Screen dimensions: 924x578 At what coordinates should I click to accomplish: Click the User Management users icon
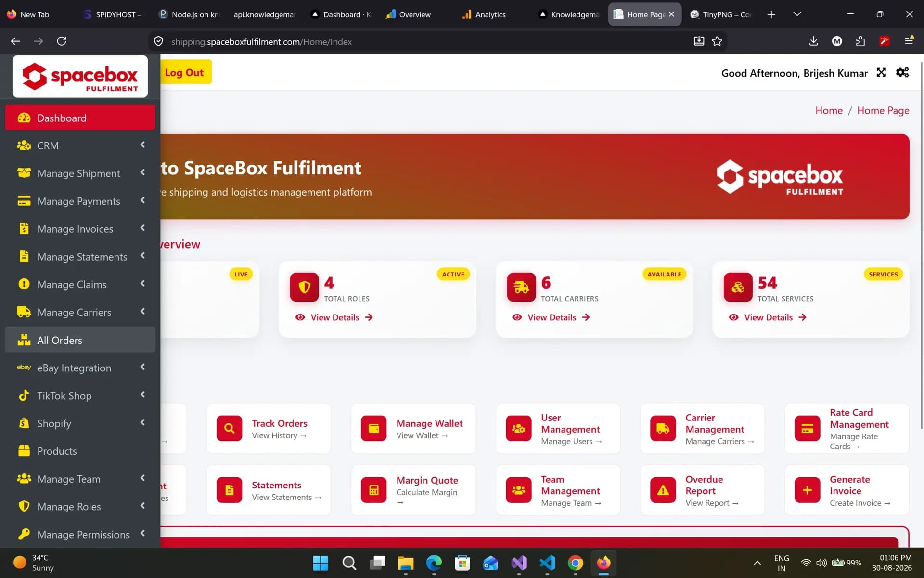click(x=518, y=428)
